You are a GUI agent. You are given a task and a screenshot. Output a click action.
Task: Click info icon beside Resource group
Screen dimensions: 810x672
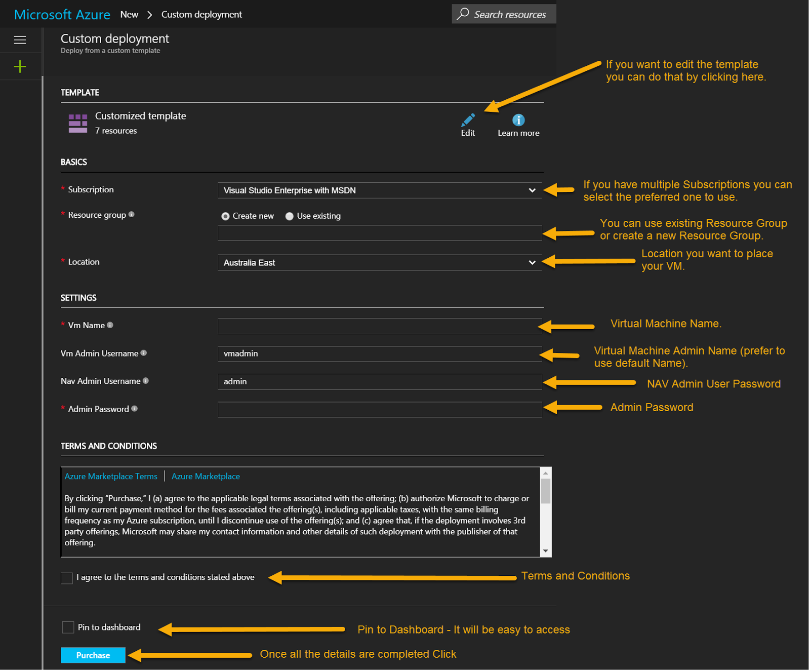coord(132,214)
